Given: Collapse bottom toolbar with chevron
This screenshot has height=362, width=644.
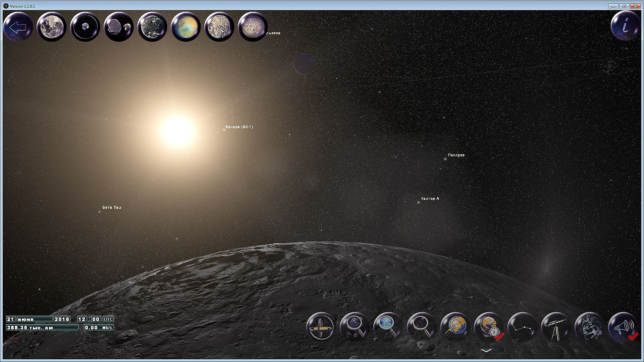Looking at the screenshot, I should 486,350.
